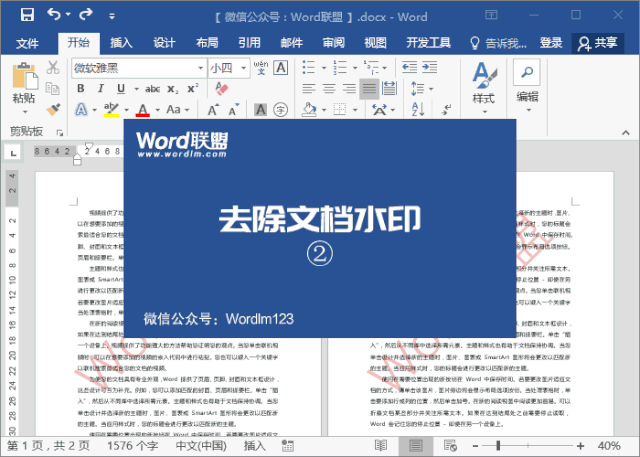Switch to the 插入 ribbon tab
The height and width of the screenshot is (457, 640).
[121, 43]
